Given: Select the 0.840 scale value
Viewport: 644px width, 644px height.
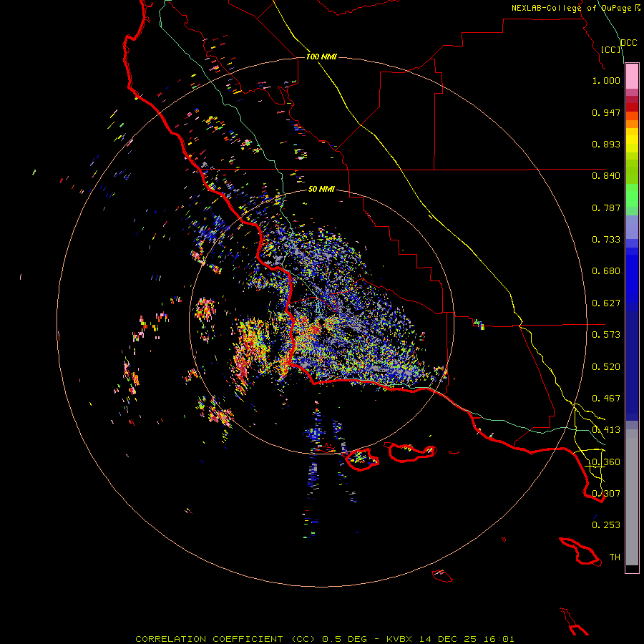Looking at the screenshot, I should click(x=606, y=176).
